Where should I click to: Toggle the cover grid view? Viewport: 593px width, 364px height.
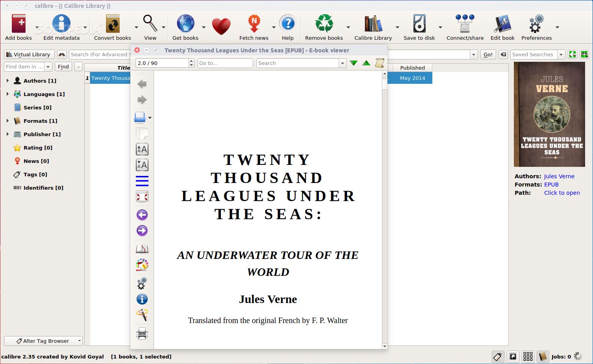coord(528,357)
